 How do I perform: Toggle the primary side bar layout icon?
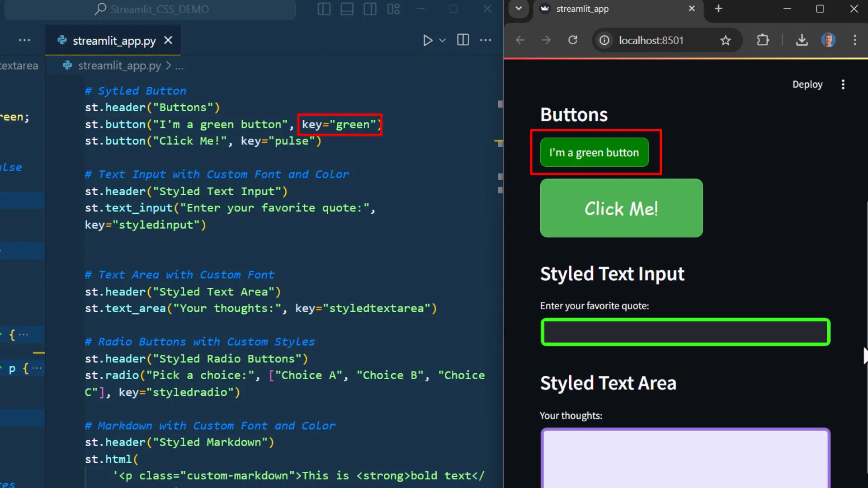coord(324,9)
